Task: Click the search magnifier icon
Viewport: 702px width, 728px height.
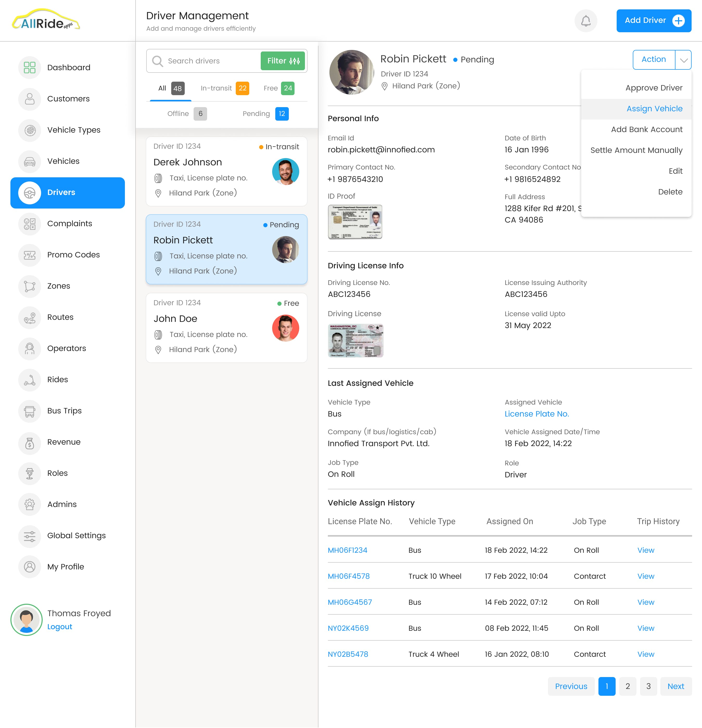Action: 158,61
